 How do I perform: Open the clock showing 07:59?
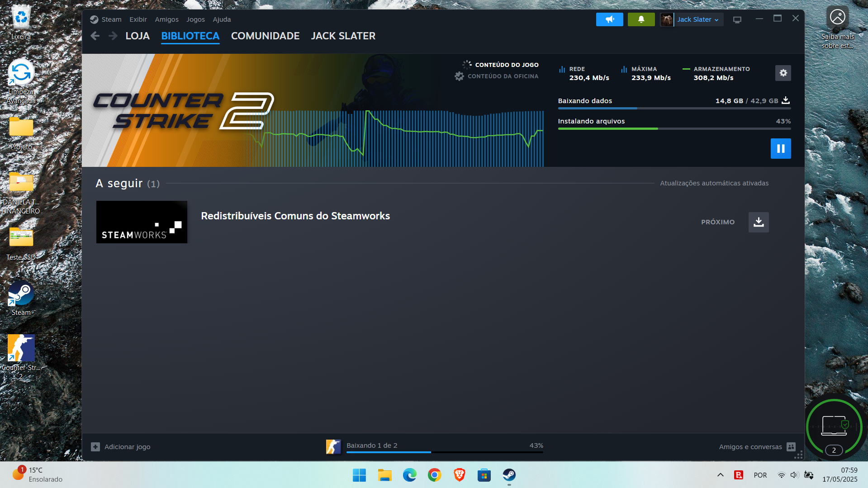point(840,475)
